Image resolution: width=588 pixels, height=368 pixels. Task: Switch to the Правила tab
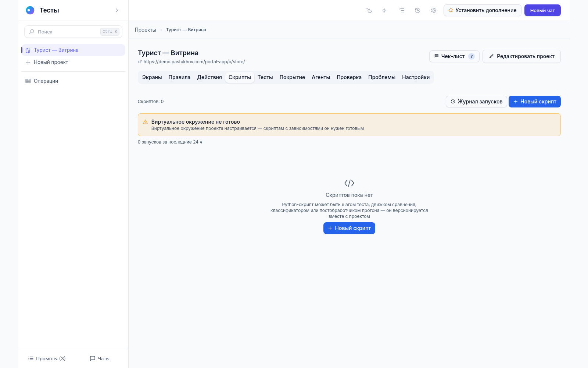pyautogui.click(x=179, y=77)
